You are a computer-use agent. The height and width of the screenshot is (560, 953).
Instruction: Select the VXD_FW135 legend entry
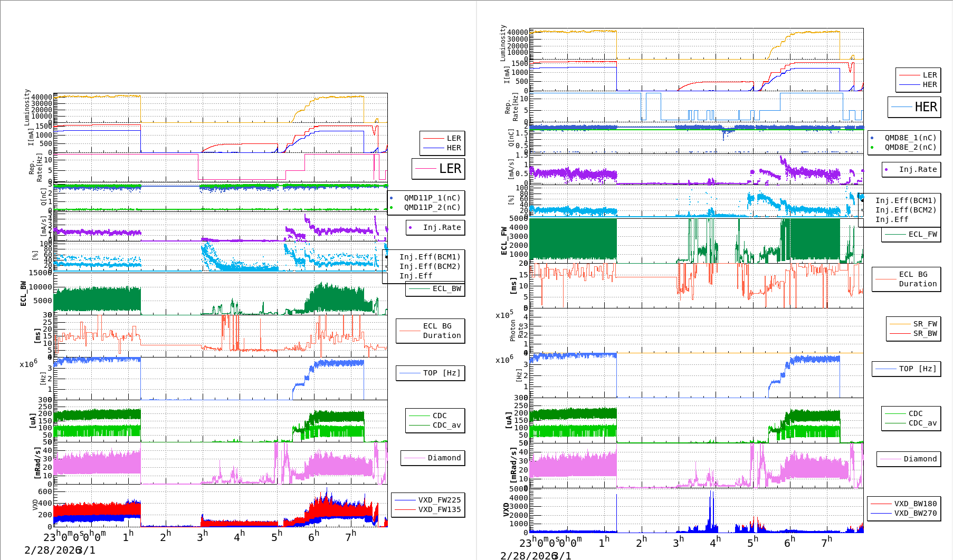(428, 509)
